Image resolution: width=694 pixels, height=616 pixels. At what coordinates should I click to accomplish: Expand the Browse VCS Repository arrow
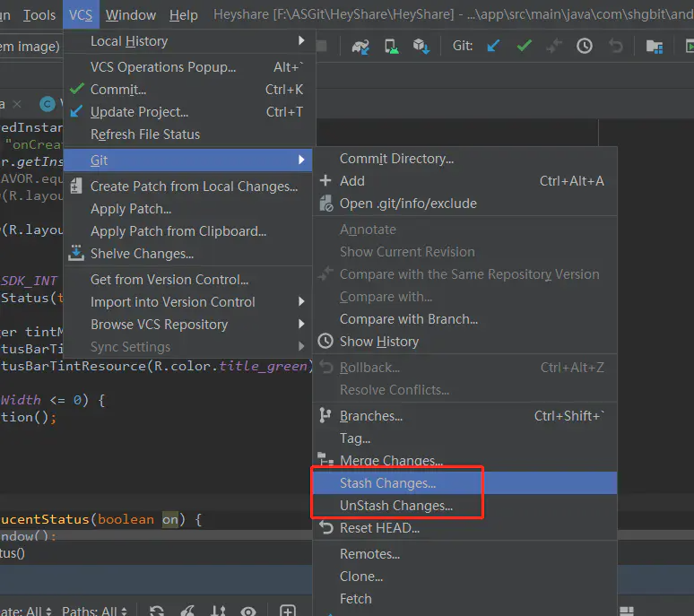click(x=301, y=324)
